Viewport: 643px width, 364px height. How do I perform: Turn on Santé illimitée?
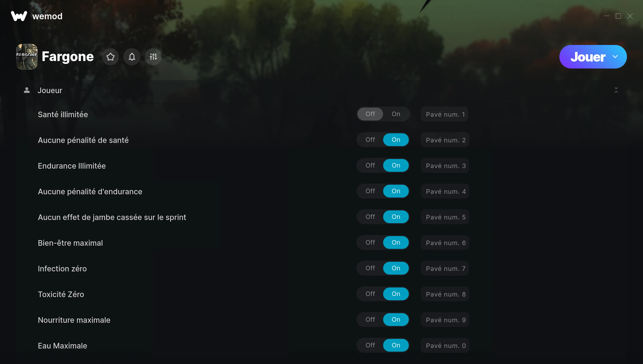pos(396,114)
